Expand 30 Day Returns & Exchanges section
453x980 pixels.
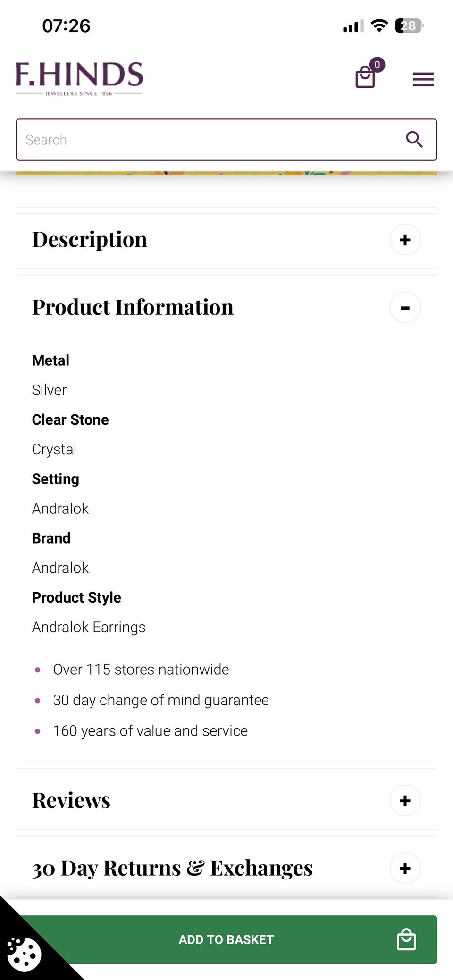pyautogui.click(x=405, y=868)
